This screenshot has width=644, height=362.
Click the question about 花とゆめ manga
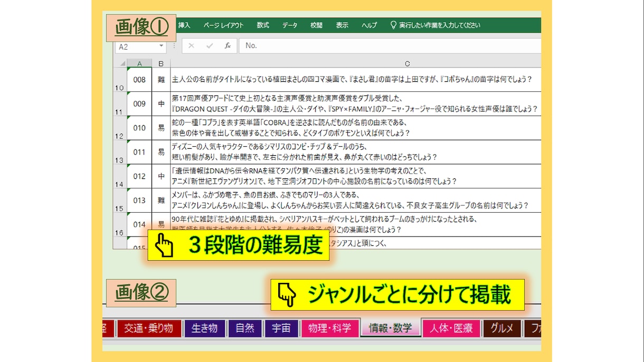pos(356,224)
